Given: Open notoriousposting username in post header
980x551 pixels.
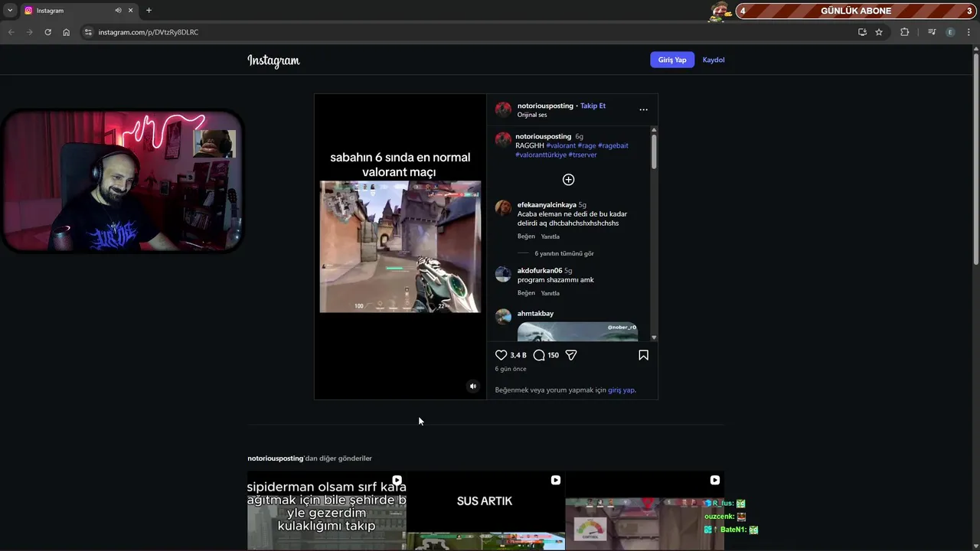Looking at the screenshot, I should 545,106.
